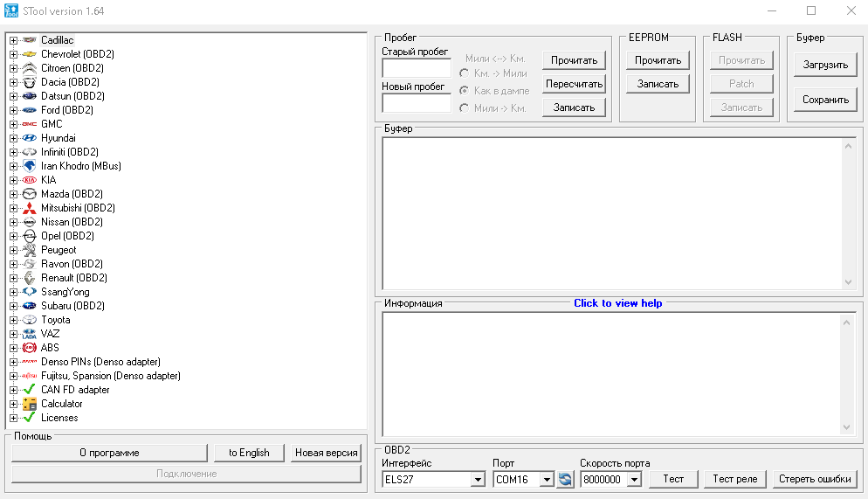
Task: Open the port speed 8000000 dropdown
Action: coord(633,479)
